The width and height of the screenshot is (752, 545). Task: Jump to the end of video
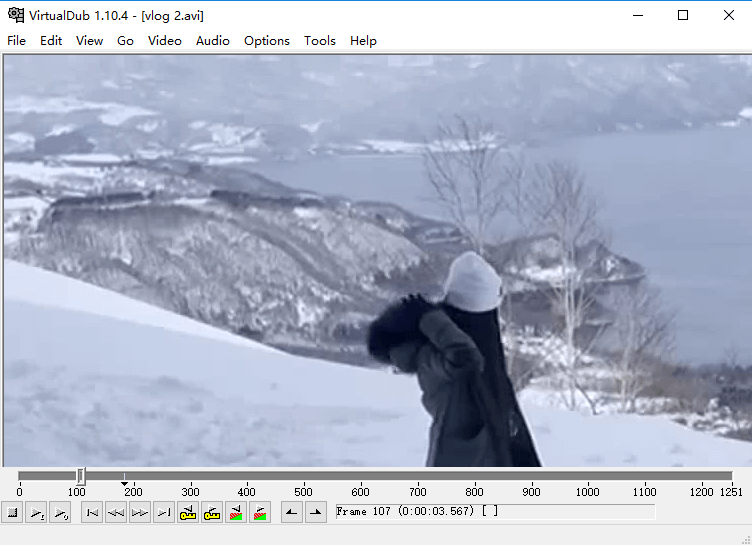164,513
